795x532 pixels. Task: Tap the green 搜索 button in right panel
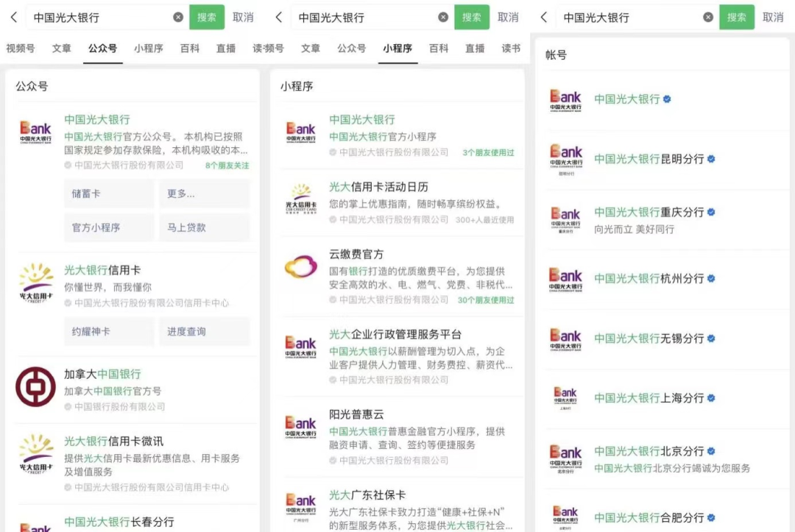(x=737, y=17)
